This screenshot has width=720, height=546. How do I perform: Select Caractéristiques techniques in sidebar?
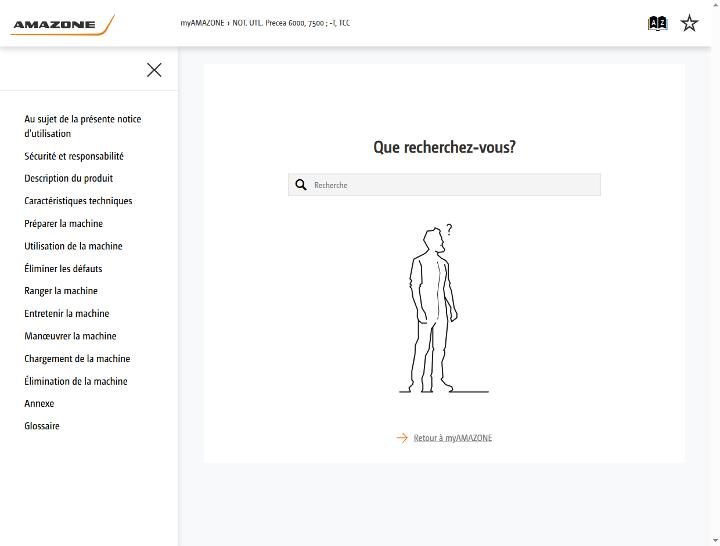(x=78, y=201)
